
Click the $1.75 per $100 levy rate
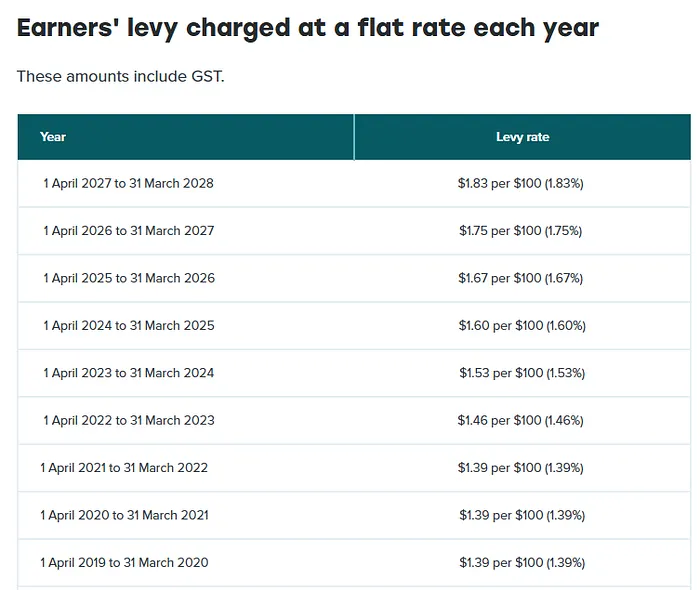point(521,231)
